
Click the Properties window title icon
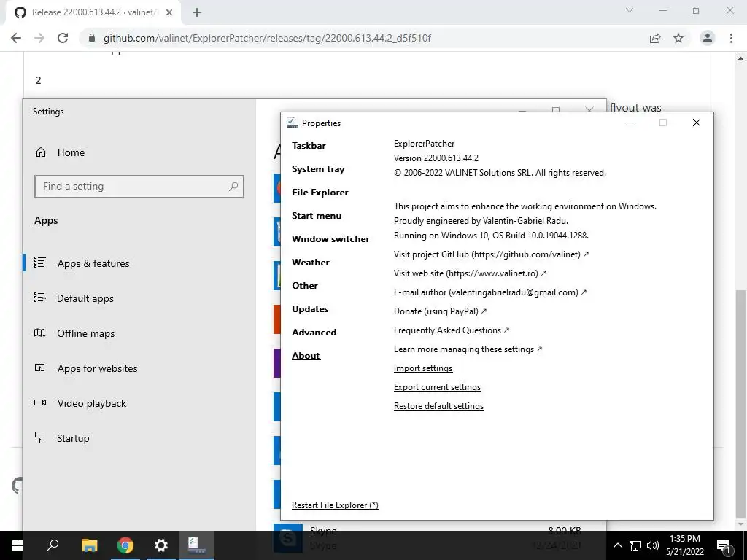pyautogui.click(x=292, y=122)
